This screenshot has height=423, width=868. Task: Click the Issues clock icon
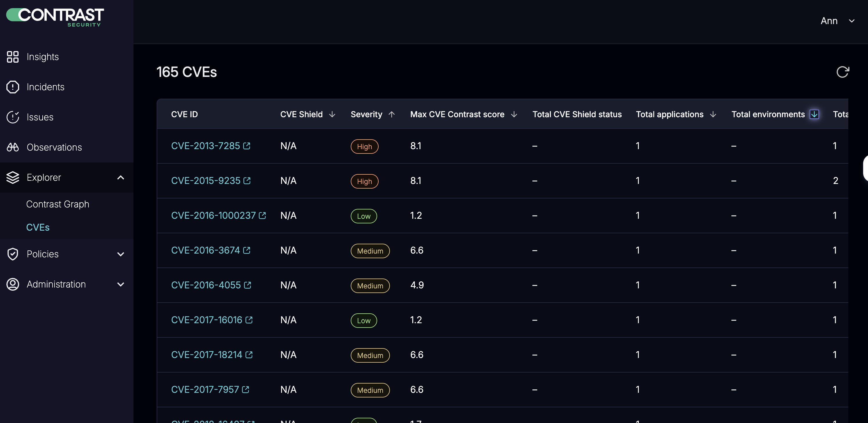coord(13,117)
